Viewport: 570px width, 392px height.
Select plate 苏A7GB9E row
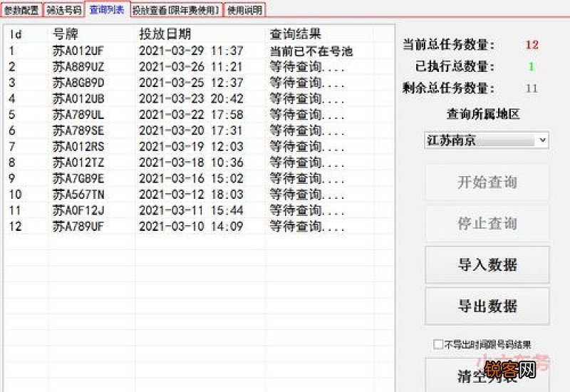click(200, 179)
